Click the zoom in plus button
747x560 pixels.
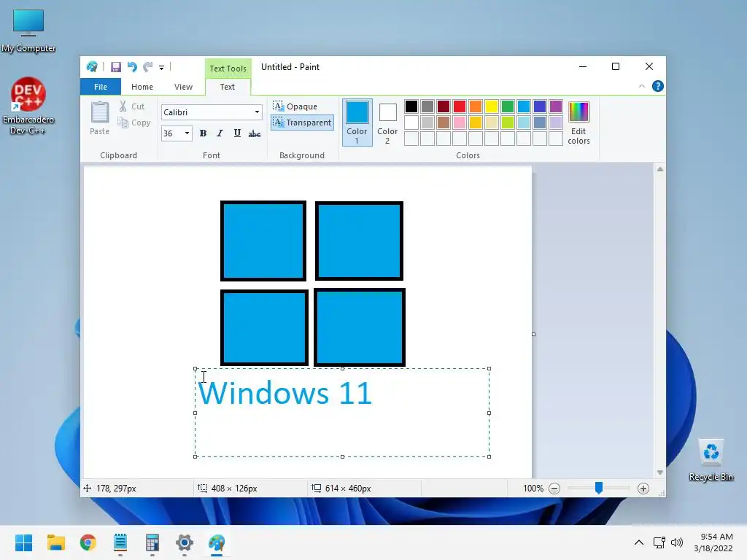[x=643, y=488]
